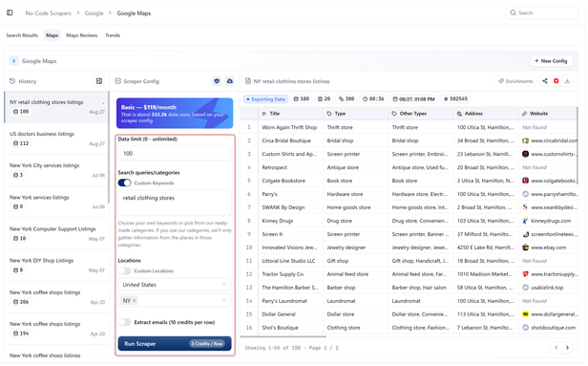Go to previous results page arrow
Screen dimensions: 588x366
(556, 348)
